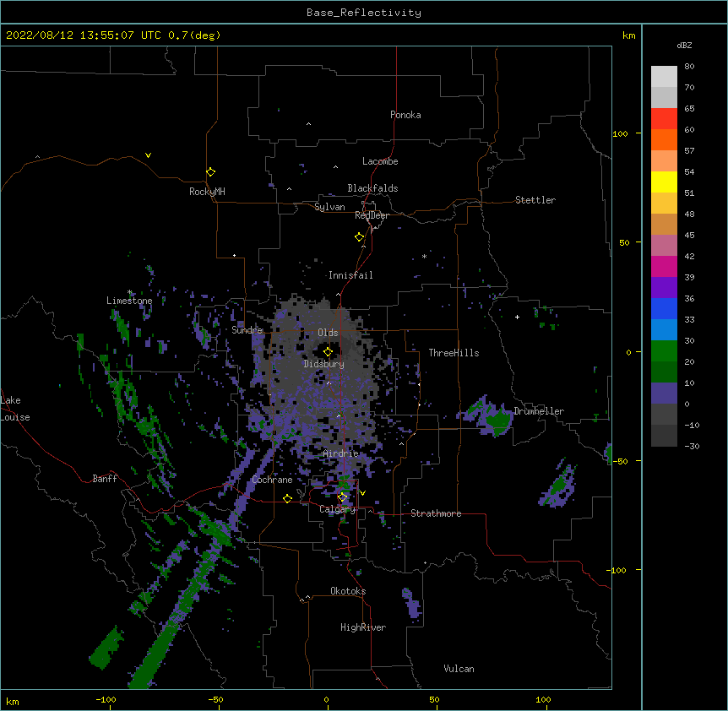Pick the purple 39-36 dBZ legend swatch
Viewport: 728px width, 711px height.
tap(664, 288)
